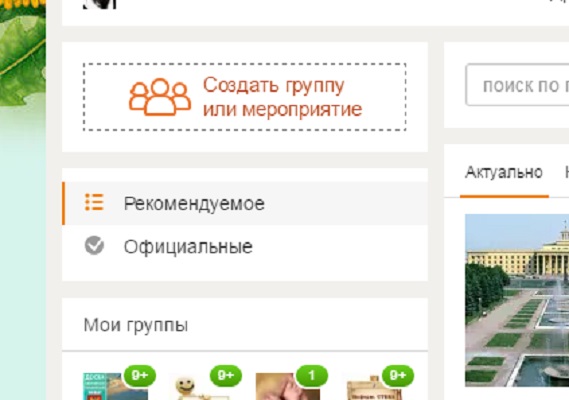Image resolution: width=569 pixels, height=400 pixels.
Task: Open the city square fountain photo
Action: (517, 300)
